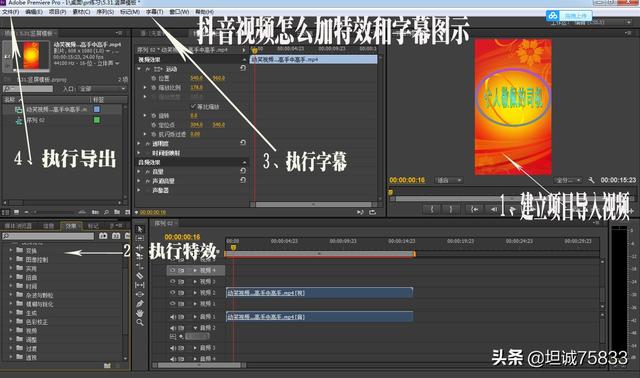640x378 pixels.
Task: Click the blue cloud upload icon
Action: coord(553,16)
